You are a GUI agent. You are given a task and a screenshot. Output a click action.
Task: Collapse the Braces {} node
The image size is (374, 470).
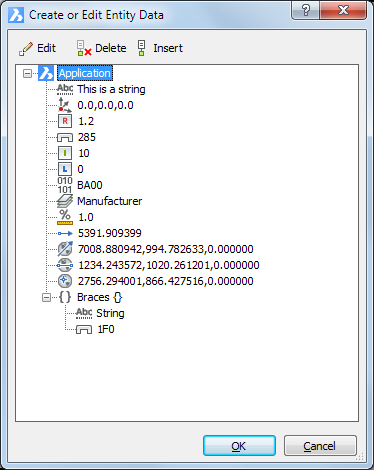click(47, 297)
